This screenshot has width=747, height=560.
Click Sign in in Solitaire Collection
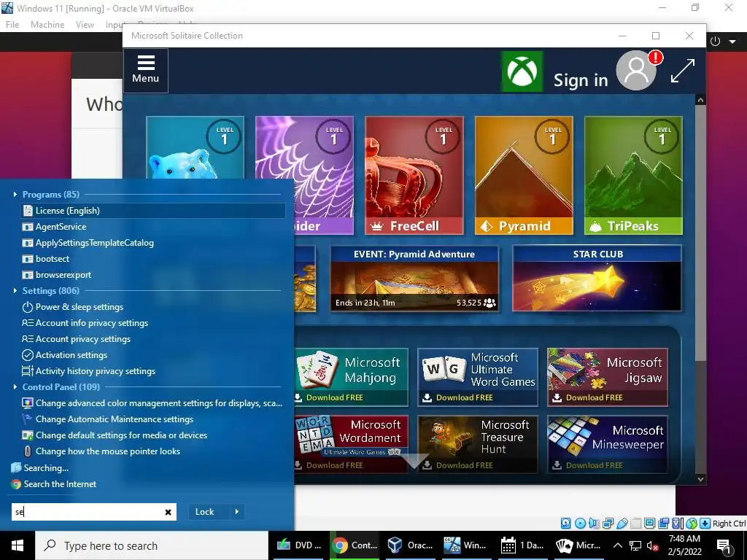[x=580, y=80]
